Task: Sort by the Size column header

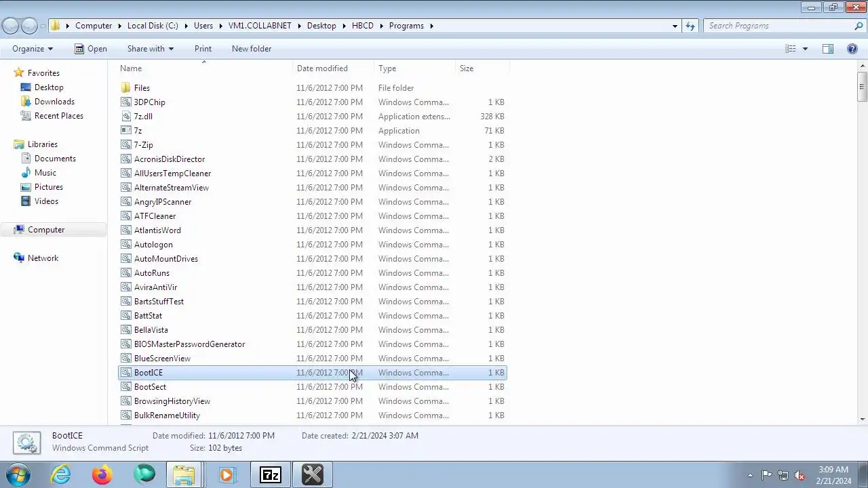Action: pos(482,68)
